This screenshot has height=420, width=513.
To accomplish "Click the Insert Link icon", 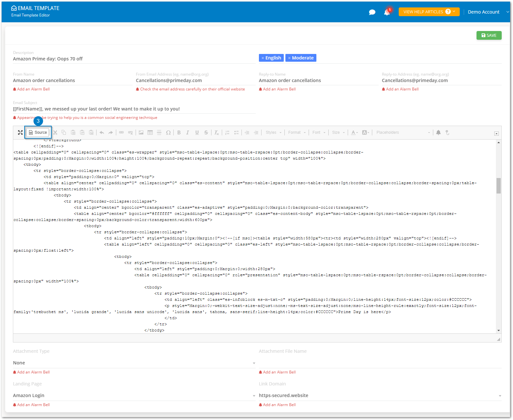I will (x=121, y=132).
